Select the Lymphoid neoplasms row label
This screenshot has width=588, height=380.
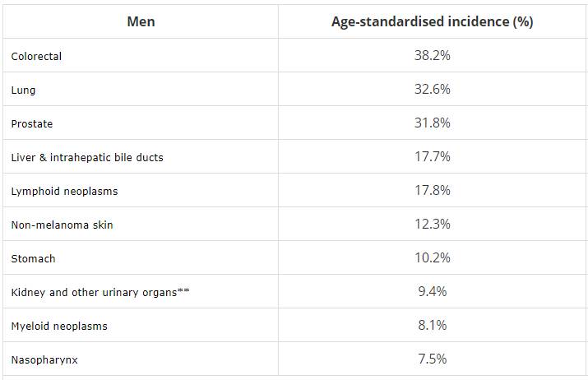65,191
